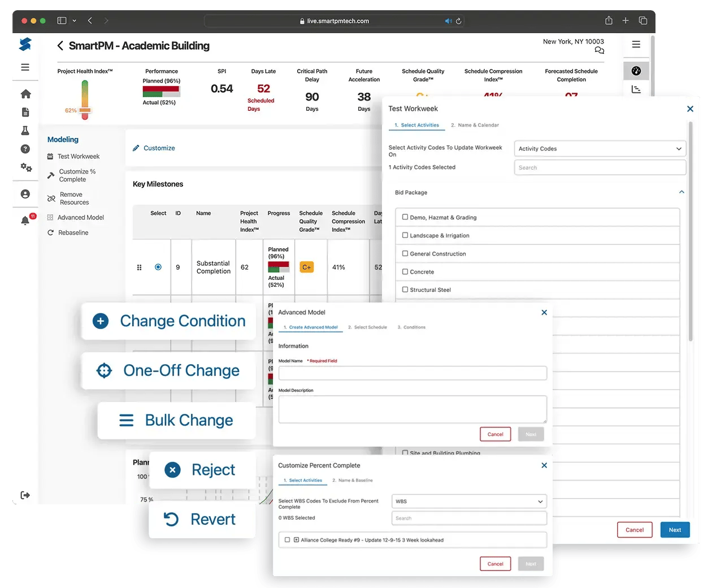Open the Activity Codes dropdown
The width and height of the screenshot is (712, 588).
click(x=600, y=149)
